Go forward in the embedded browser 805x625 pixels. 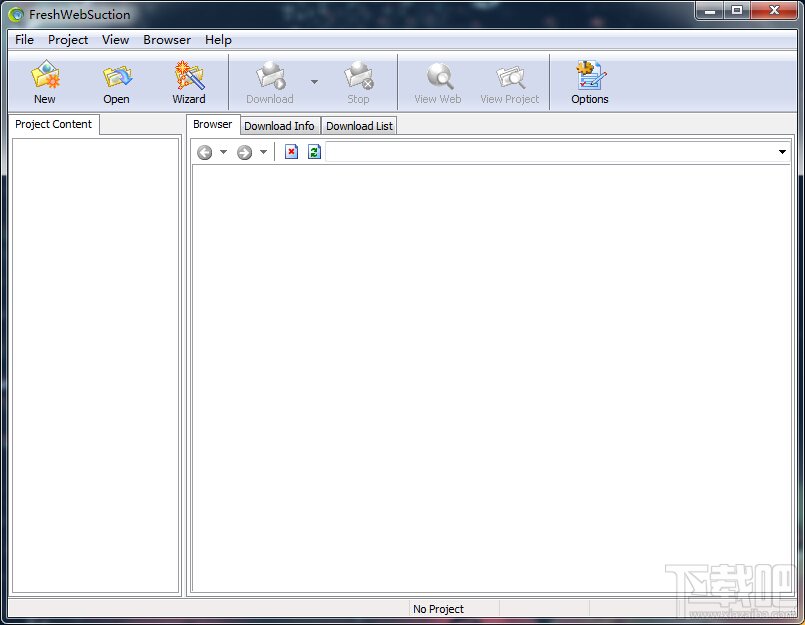244,152
